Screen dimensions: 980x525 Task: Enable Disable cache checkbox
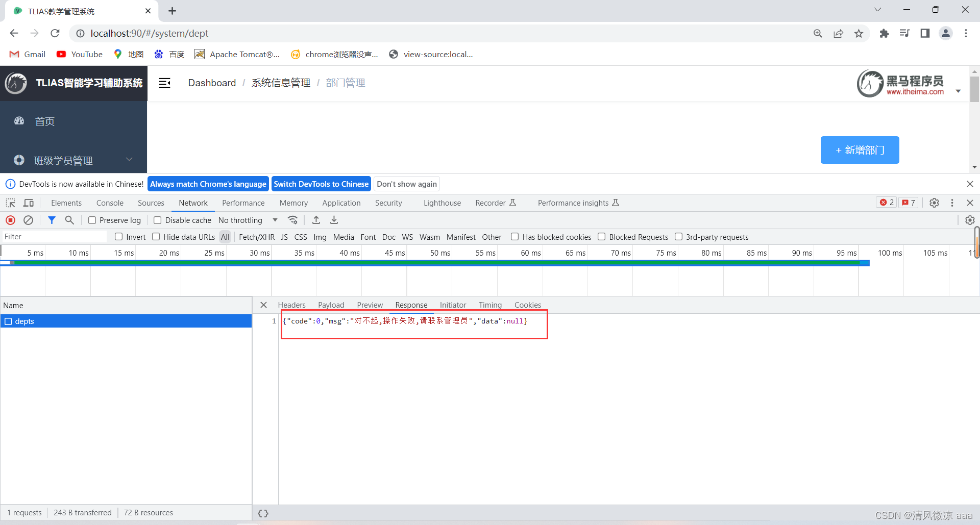click(x=158, y=220)
